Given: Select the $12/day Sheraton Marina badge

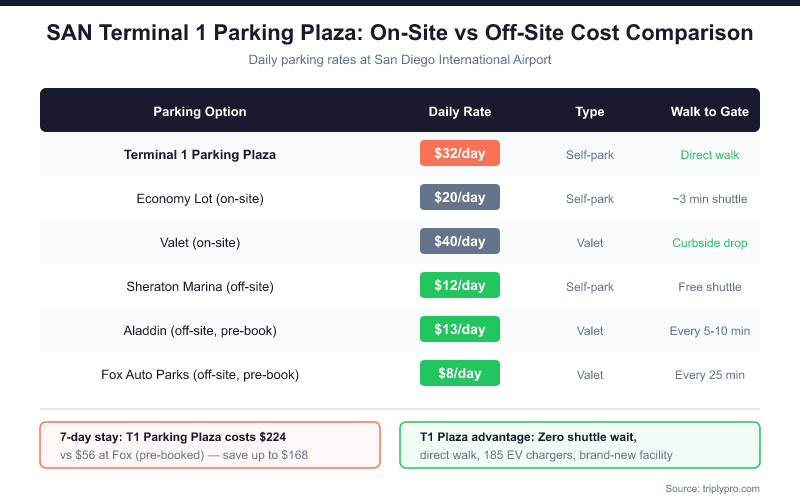Looking at the screenshot, I should tap(459, 286).
